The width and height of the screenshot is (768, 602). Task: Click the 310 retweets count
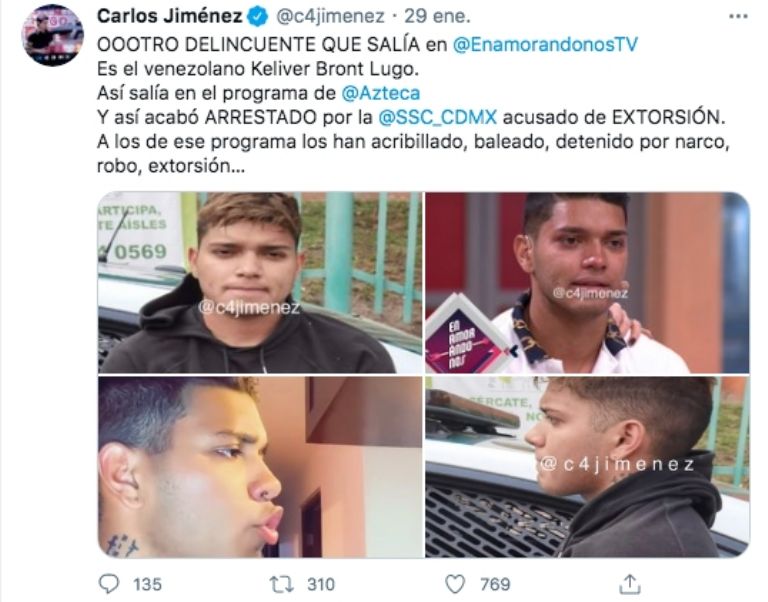321,584
